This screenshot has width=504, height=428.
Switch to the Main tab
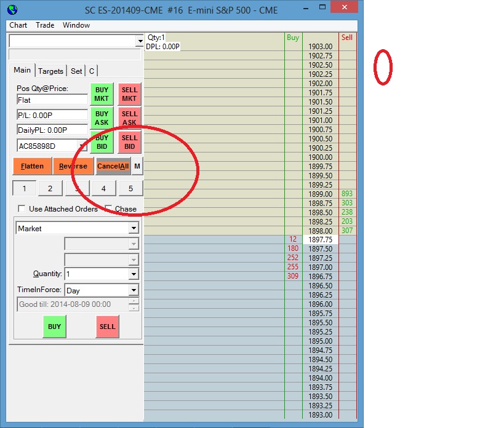(22, 70)
